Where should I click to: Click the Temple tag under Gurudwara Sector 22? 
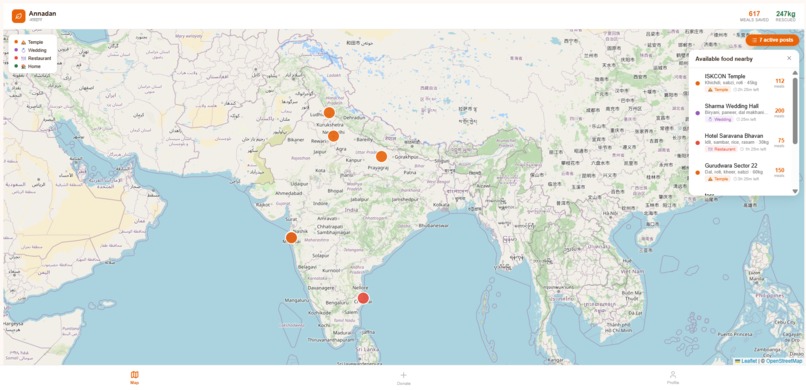(x=718, y=179)
